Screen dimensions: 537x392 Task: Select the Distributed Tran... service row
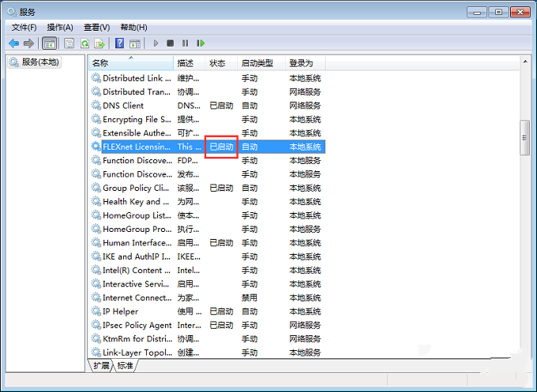pos(207,91)
